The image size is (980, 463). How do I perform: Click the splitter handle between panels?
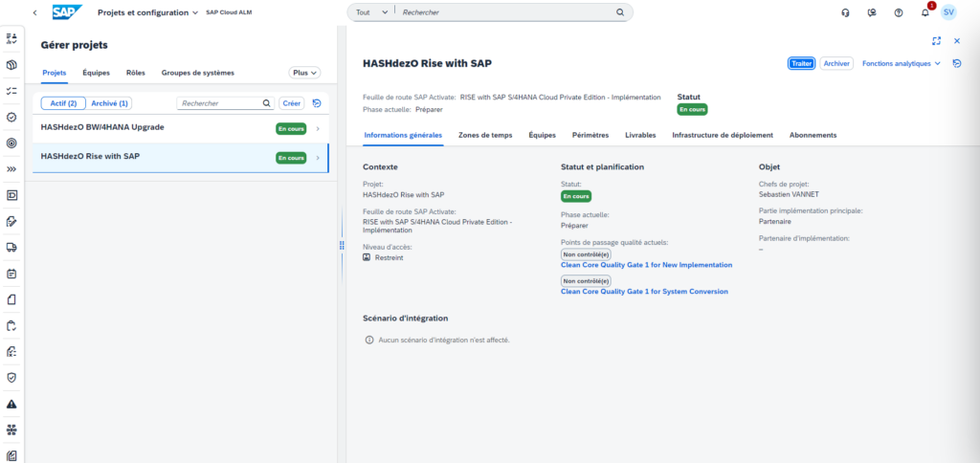(x=342, y=245)
